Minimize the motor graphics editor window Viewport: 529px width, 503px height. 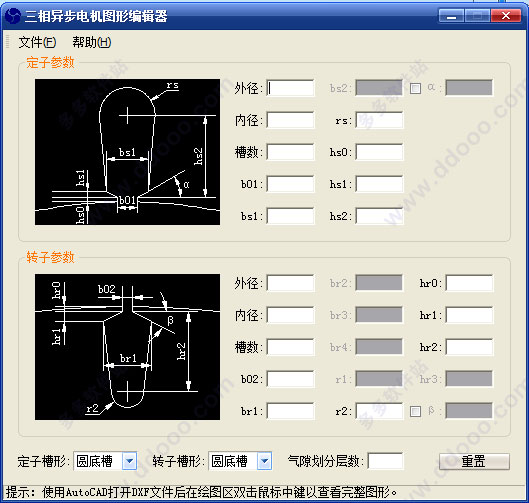point(452,16)
